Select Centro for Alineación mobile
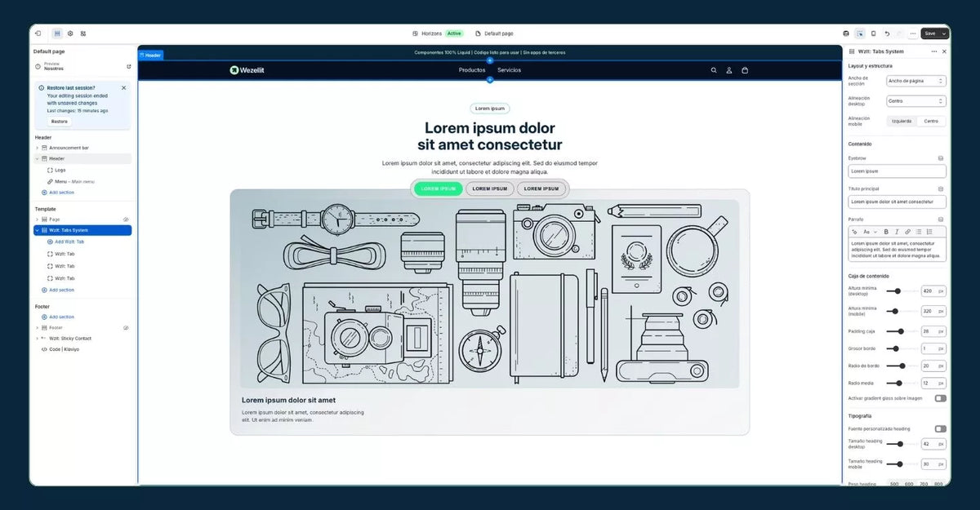This screenshot has width=980, height=510. click(931, 121)
